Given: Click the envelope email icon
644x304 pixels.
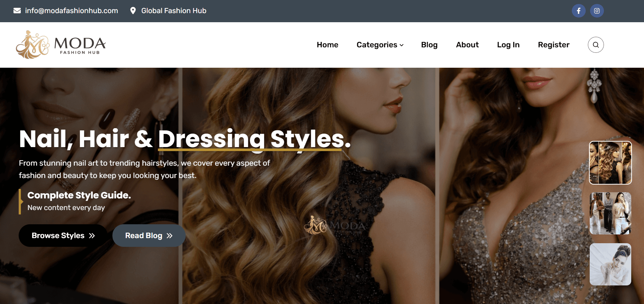Looking at the screenshot, I should [17, 11].
